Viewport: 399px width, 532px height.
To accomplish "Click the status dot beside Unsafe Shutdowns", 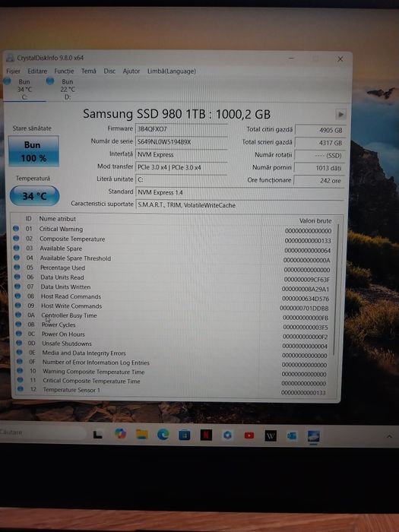I will pyautogui.click(x=19, y=344).
